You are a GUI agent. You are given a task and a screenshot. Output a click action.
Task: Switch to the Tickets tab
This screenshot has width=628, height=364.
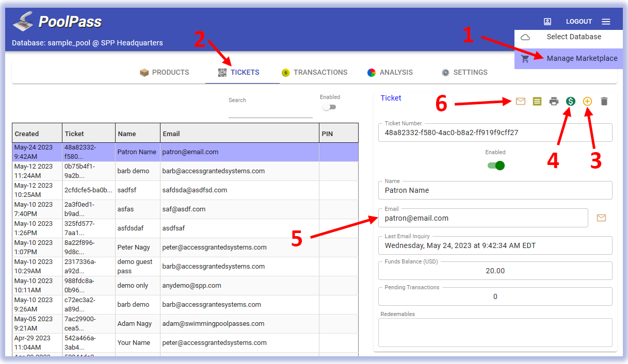coord(239,72)
